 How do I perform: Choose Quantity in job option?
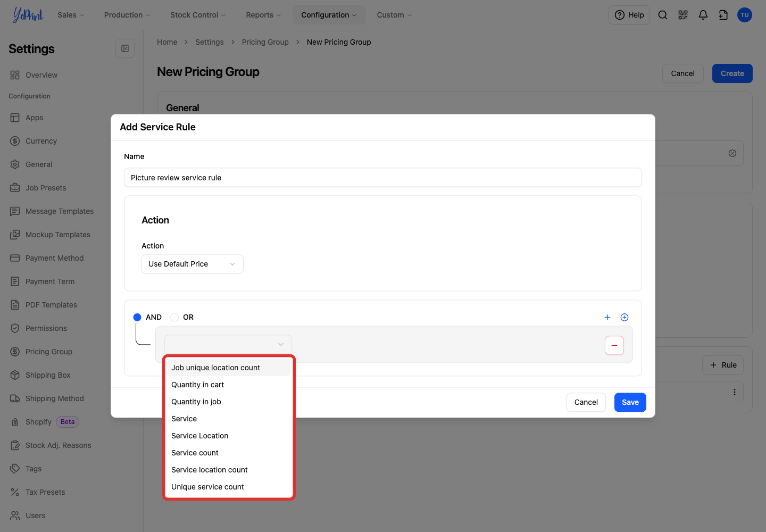point(229,402)
